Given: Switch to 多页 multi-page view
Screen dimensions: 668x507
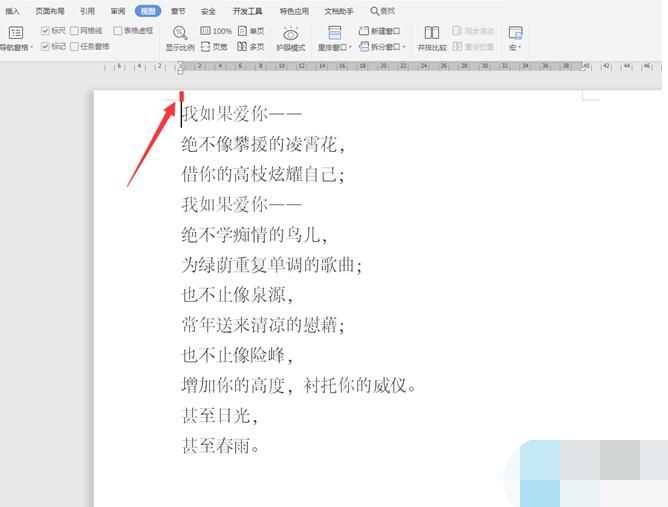Looking at the screenshot, I should (251, 46).
